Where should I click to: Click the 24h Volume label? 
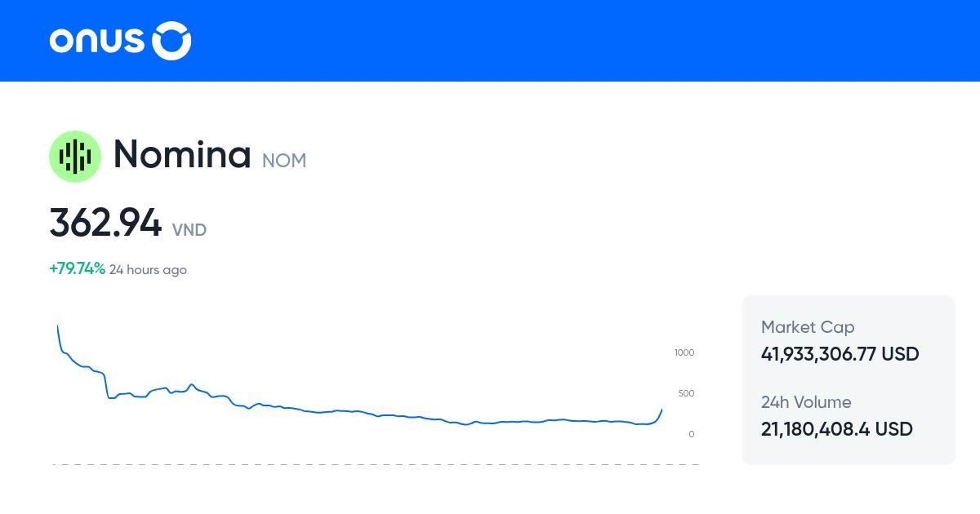pos(805,402)
